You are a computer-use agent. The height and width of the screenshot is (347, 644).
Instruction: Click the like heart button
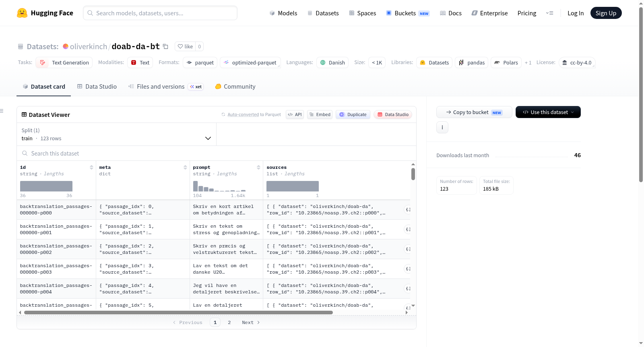tap(186, 46)
